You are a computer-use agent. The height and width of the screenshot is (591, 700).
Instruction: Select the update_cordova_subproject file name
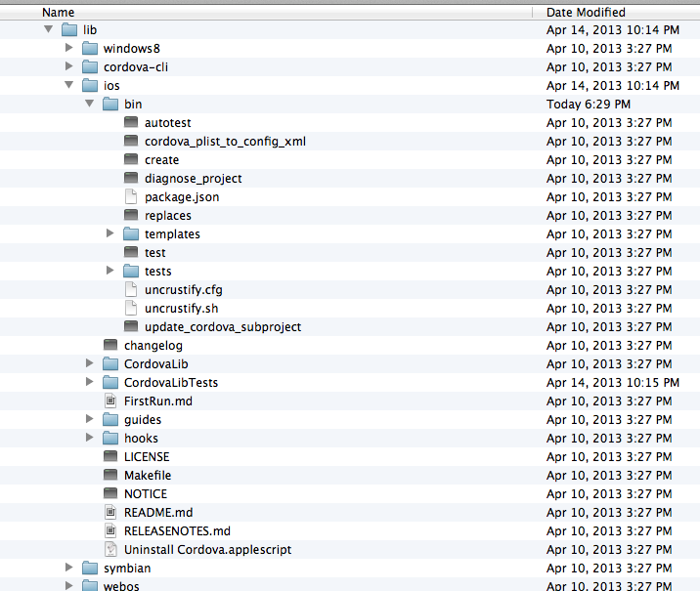223,327
